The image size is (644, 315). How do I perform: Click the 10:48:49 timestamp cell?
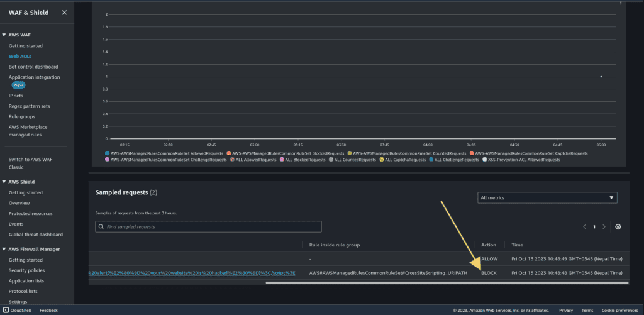pyautogui.click(x=567, y=259)
